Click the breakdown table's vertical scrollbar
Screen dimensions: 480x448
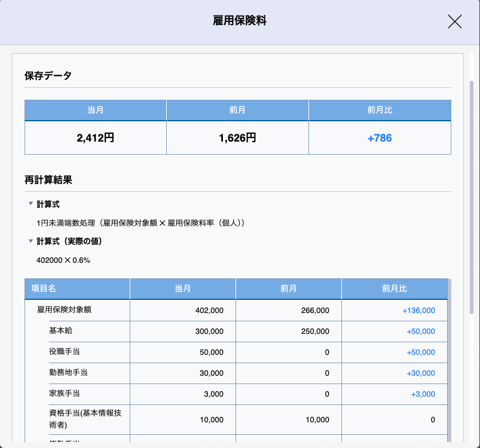tap(449, 358)
